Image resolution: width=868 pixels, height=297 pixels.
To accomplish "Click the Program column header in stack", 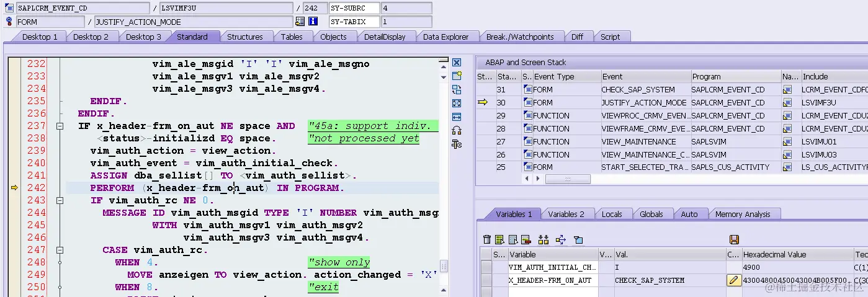I will tap(736, 76).
